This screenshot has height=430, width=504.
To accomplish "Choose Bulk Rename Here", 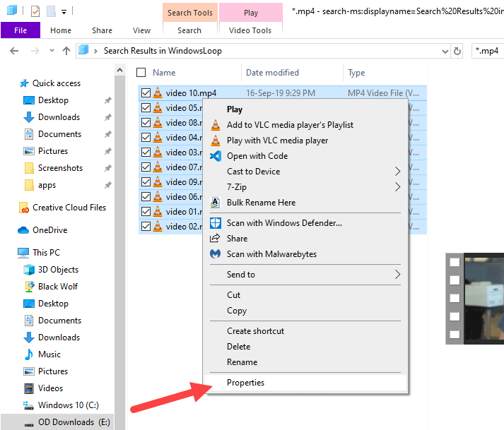I will click(x=305, y=203).
